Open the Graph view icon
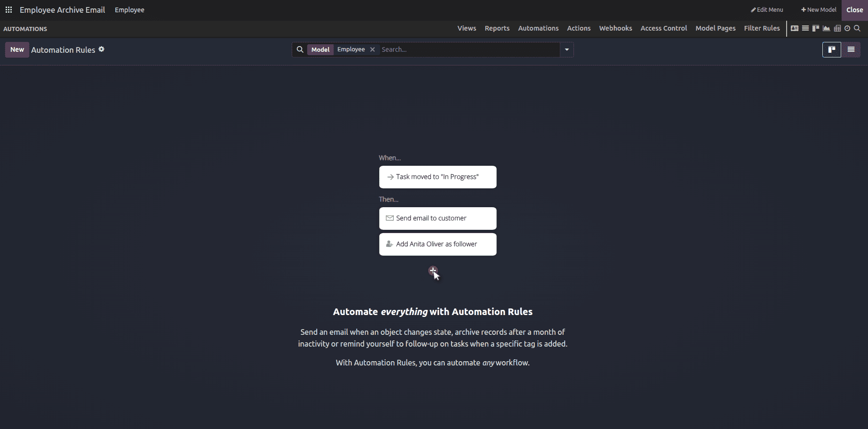The width and height of the screenshot is (868, 429). [827, 28]
